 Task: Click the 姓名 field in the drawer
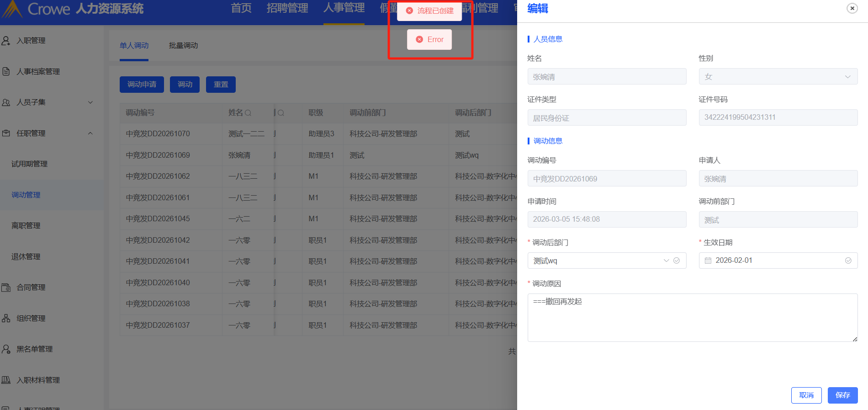(x=607, y=76)
